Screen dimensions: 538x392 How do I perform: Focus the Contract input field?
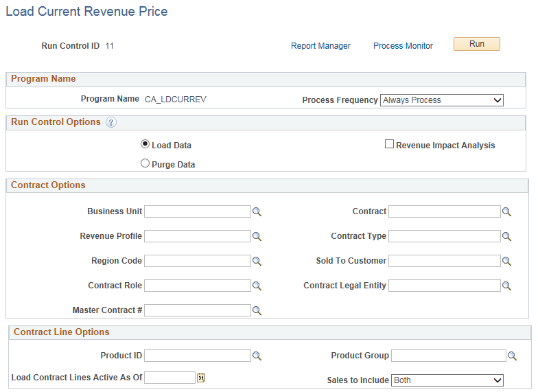[445, 211]
